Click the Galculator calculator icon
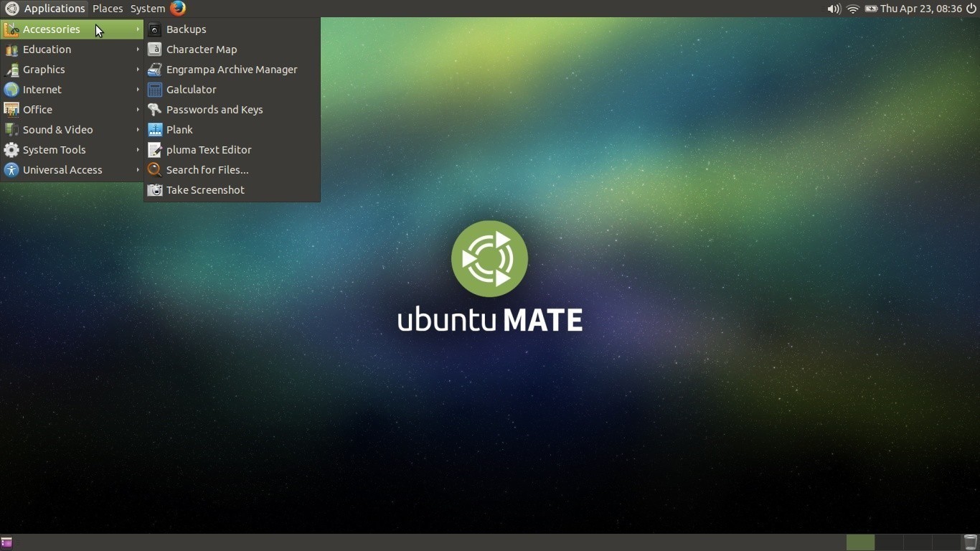This screenshot has height=551, width=980. [x=154, y=90]
